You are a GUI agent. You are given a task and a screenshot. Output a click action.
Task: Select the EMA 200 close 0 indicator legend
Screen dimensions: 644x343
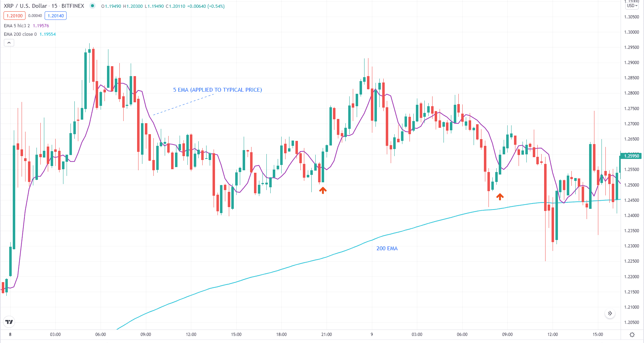tap(20, 34)
